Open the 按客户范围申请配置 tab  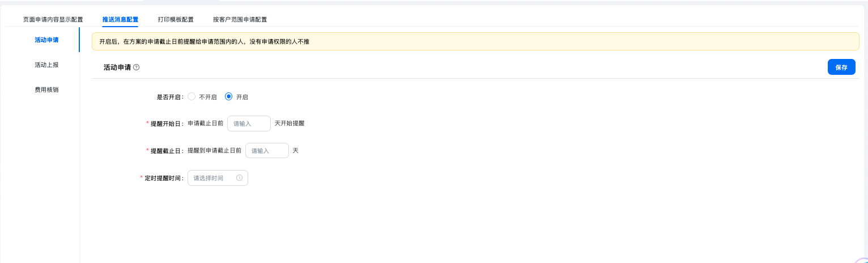[240, 19]
